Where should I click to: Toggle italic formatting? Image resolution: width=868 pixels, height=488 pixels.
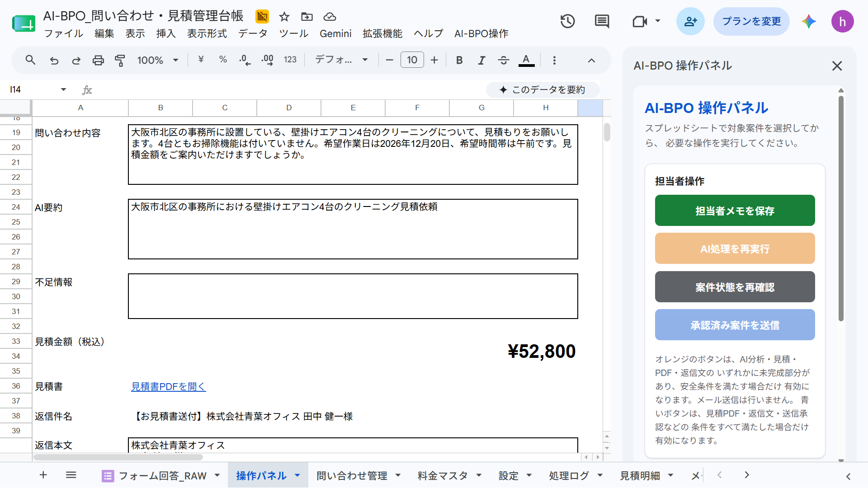[481, 60]
